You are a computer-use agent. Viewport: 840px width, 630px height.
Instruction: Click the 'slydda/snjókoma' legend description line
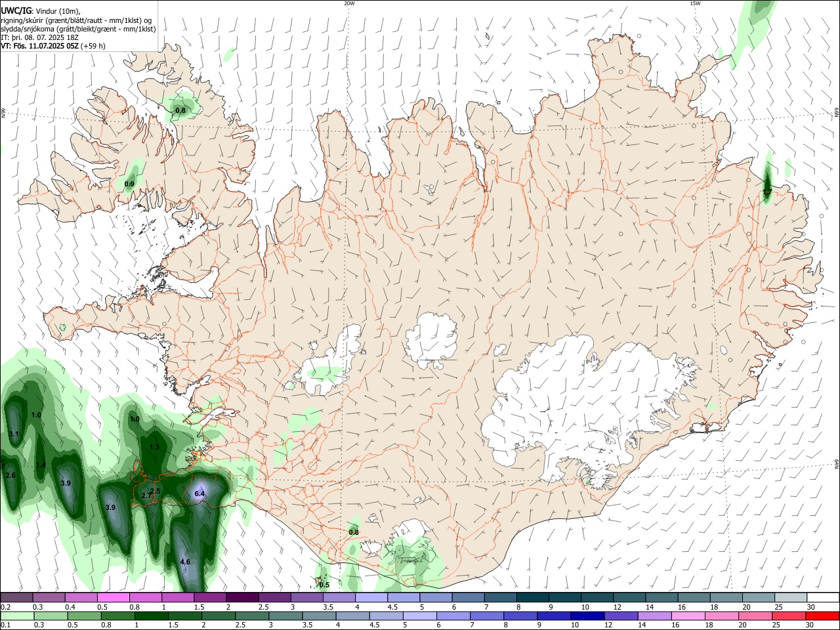tap(78, 29)
